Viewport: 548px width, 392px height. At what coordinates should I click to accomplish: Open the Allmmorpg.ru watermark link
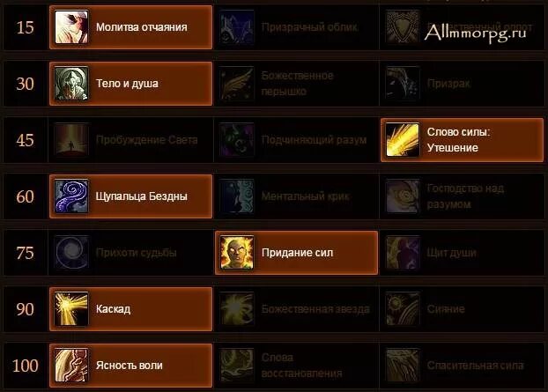pyautogui.click(x=475, y=33)
